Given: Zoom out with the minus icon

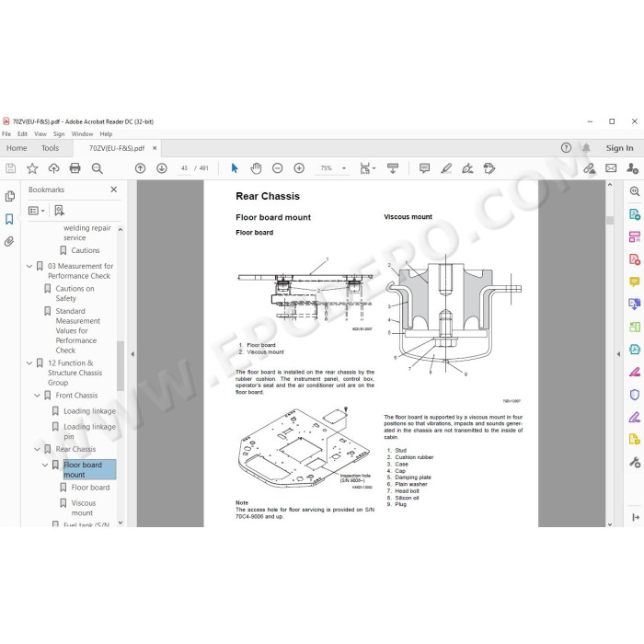Looking at the screenshot, I should [278, 168].
